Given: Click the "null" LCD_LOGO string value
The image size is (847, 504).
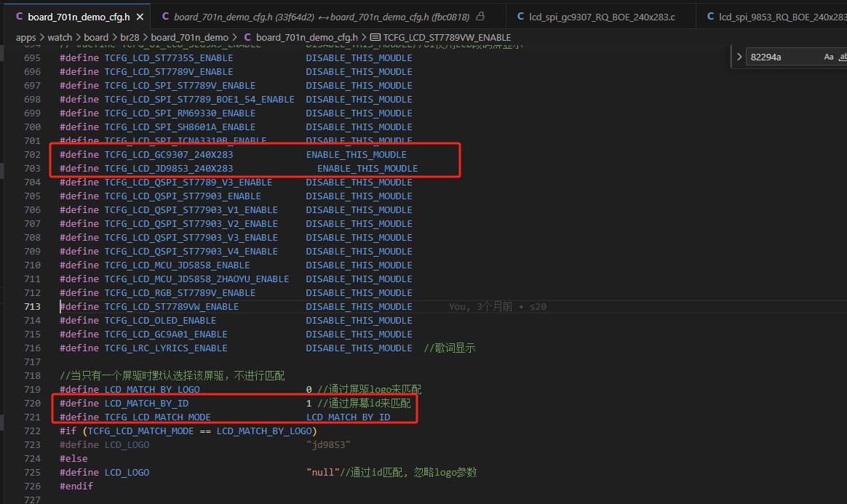Looking at the screenshot, I should 323,472.
